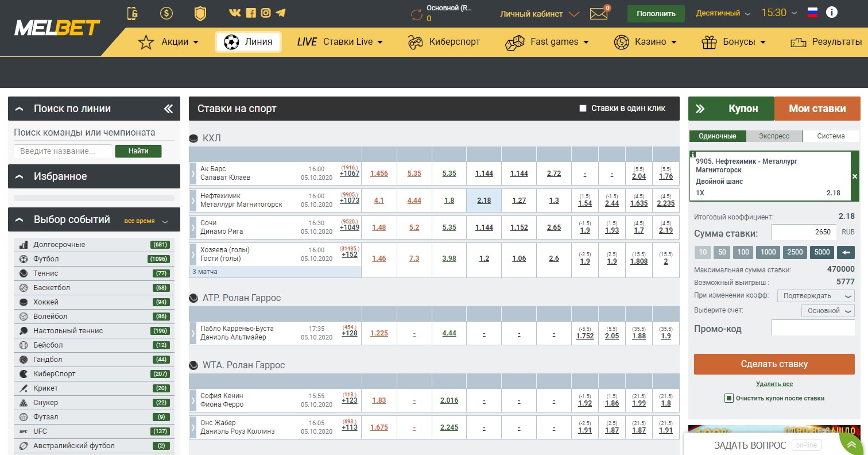The width and height of the screenshot is (868, 455).
Task: Select the Экспресс bet type
Action: tap(774, 136)
